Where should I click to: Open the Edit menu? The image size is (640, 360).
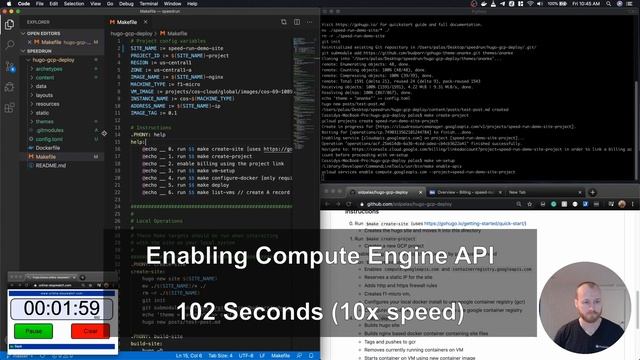(x=53, y=4)
